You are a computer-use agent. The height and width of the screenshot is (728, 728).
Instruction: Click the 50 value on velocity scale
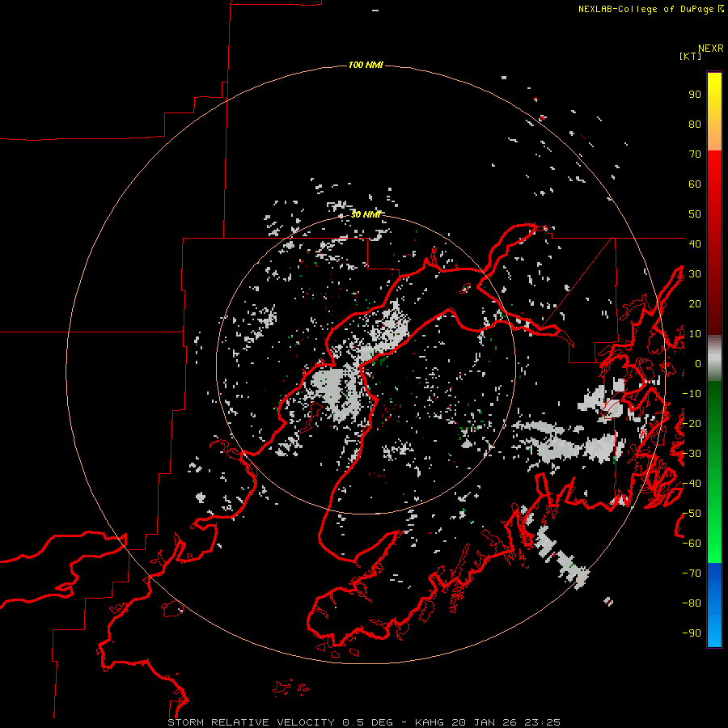click(x=695, y=214)
